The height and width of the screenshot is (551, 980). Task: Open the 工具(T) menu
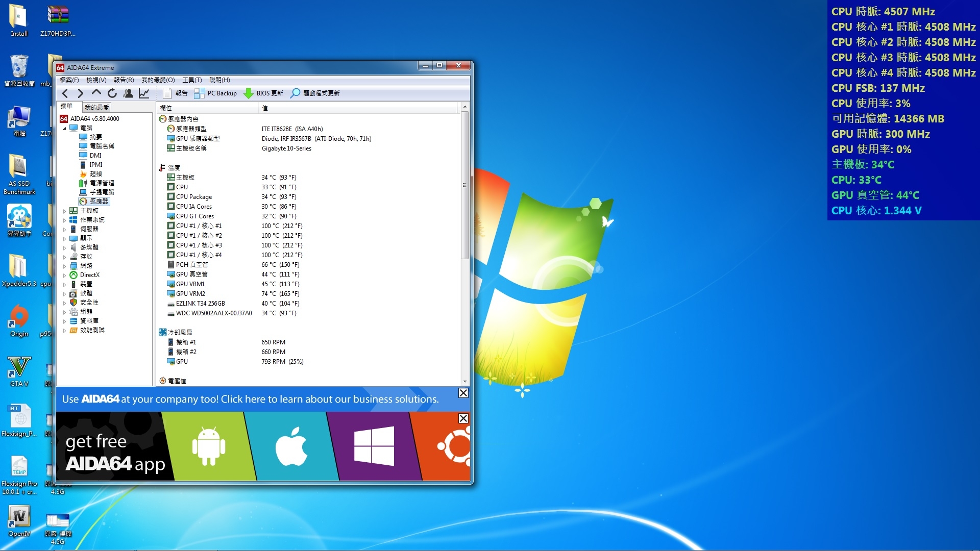[192, 80]
